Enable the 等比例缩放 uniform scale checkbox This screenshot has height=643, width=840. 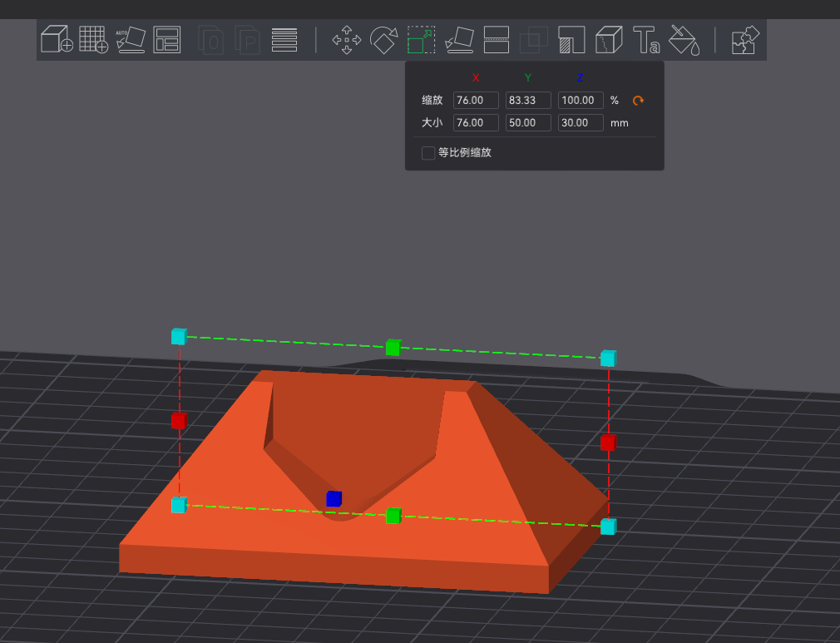428,153
